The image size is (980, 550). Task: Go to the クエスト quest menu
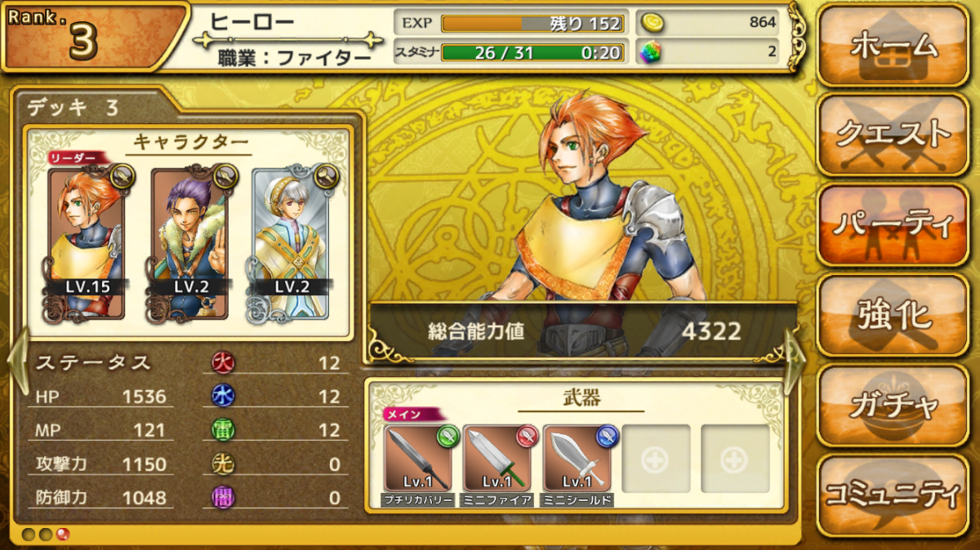pyautogui.click(x=893, y=135)
